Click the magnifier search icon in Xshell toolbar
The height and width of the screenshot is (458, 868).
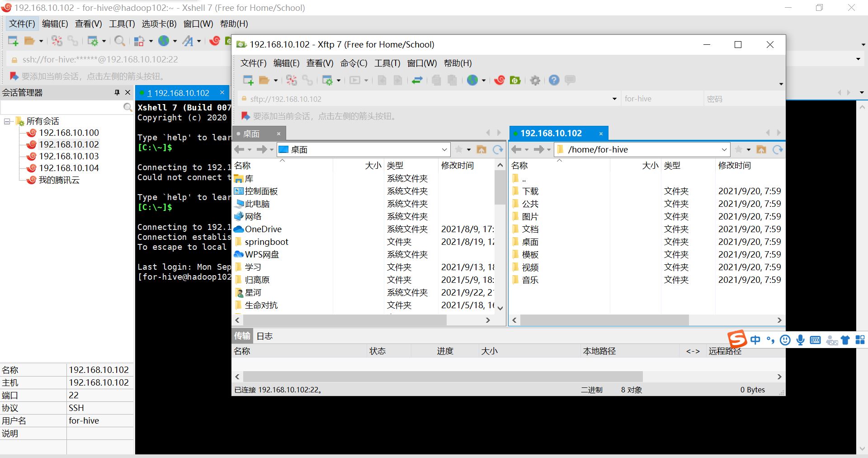(120, 41)
